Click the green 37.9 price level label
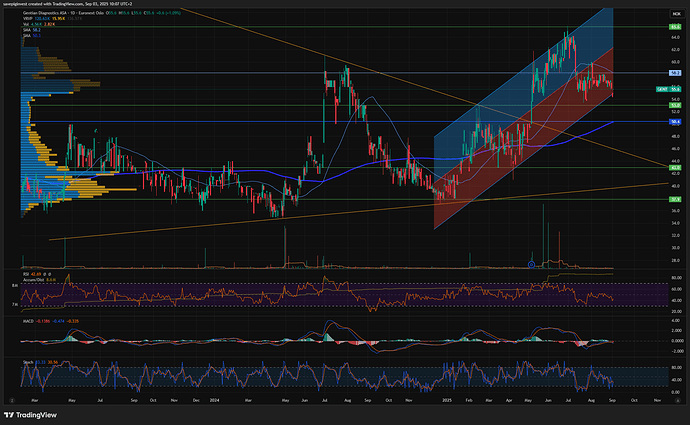 coord(675,199)
